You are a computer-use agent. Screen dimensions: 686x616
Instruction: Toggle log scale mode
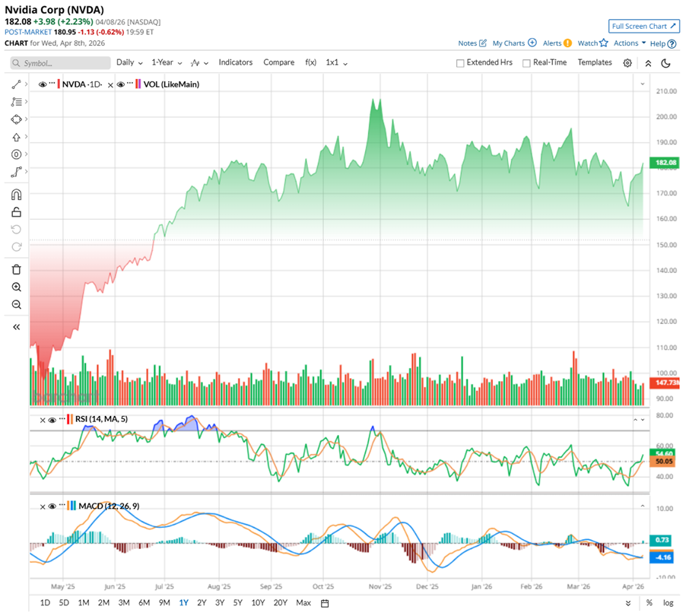pyautogui.click(x=668, y=603)
